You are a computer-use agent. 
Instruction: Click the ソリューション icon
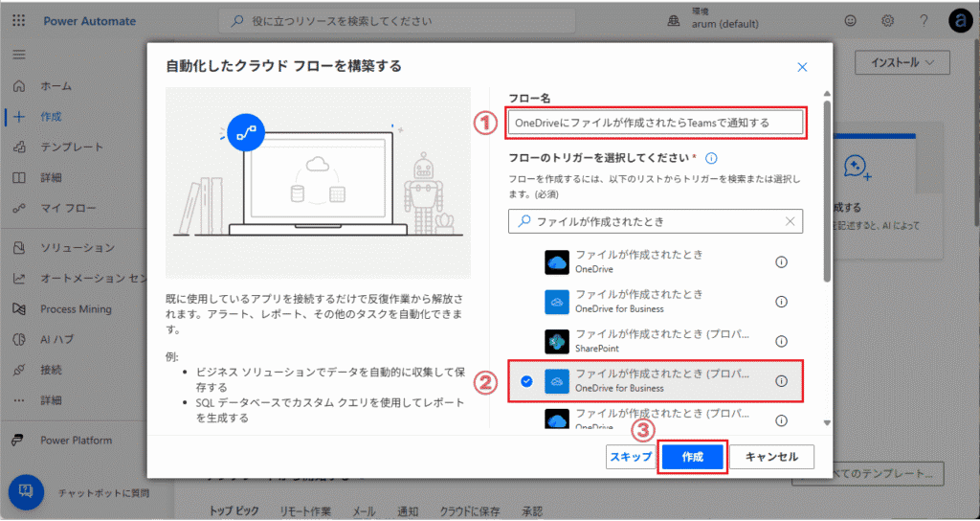coord(19,248)
